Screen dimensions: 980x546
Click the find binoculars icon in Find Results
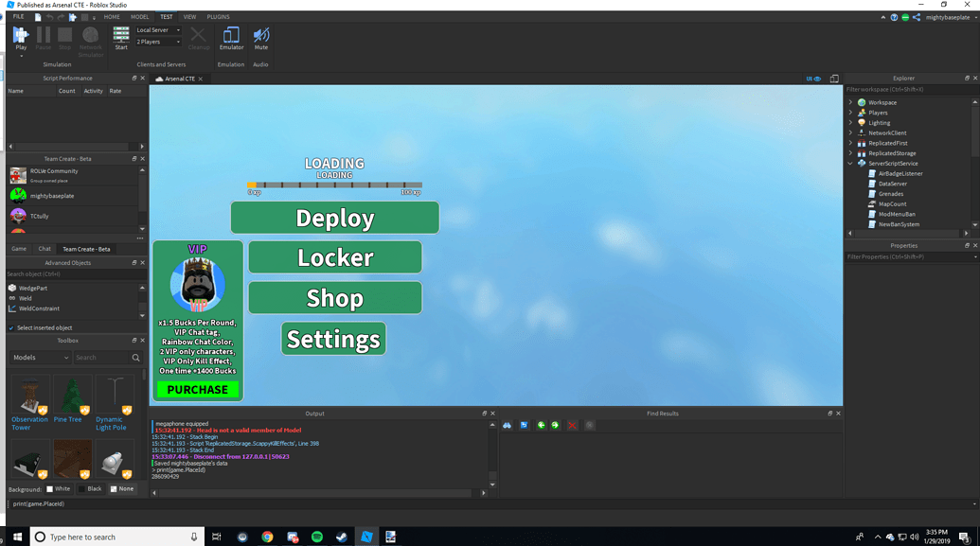(508, 426)
